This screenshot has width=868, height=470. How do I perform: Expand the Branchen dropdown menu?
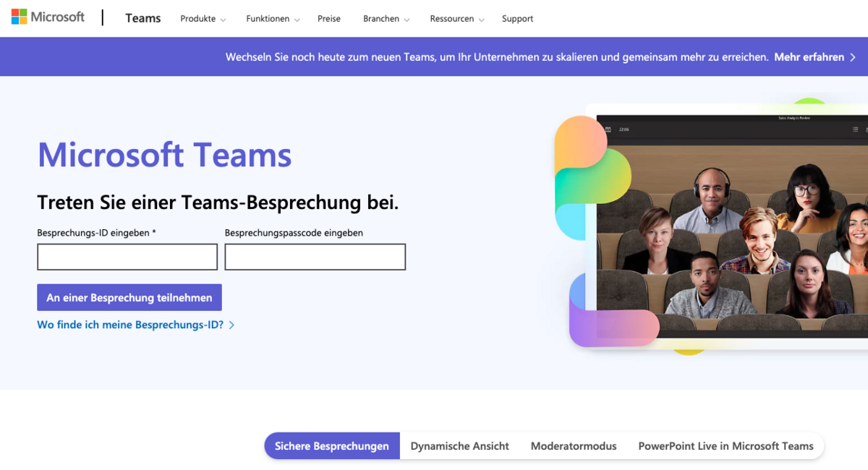tap(386, 19)
